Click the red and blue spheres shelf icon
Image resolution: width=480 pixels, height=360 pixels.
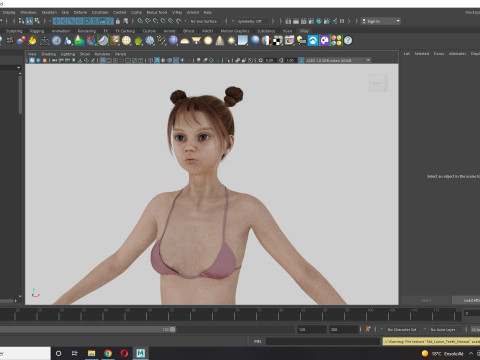[x=21, y=41]
